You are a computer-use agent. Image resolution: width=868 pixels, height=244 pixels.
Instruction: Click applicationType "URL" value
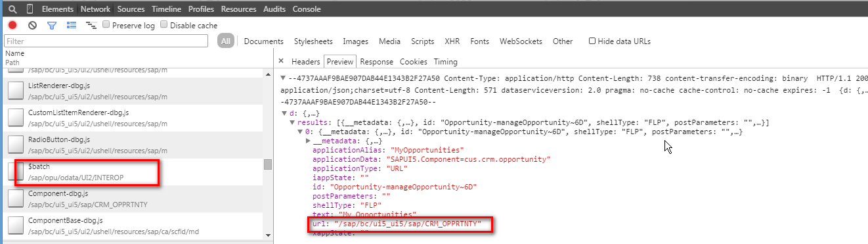pos(401,169)
